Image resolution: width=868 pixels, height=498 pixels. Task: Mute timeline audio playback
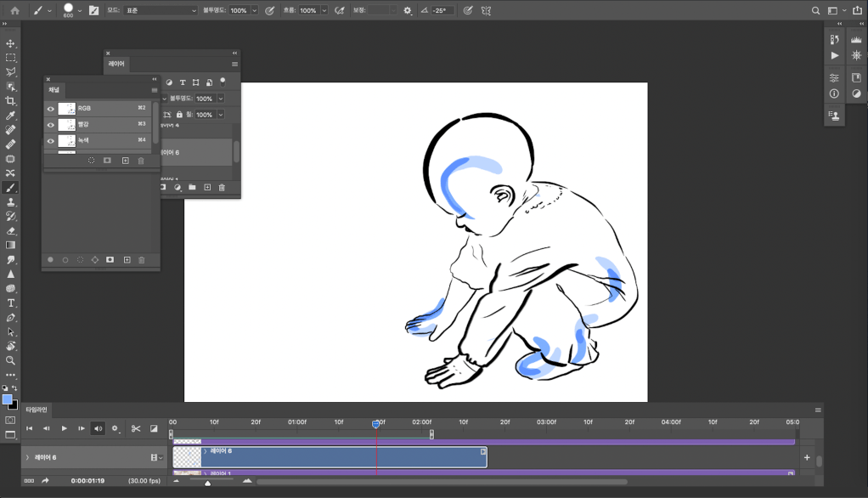pyautogui.click(x=98, y=429)
